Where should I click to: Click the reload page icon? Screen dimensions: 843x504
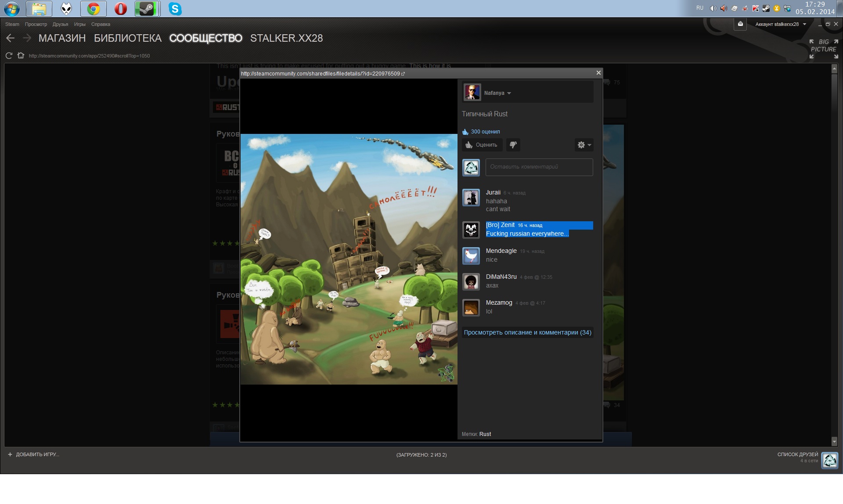click(x=9, y=56)
